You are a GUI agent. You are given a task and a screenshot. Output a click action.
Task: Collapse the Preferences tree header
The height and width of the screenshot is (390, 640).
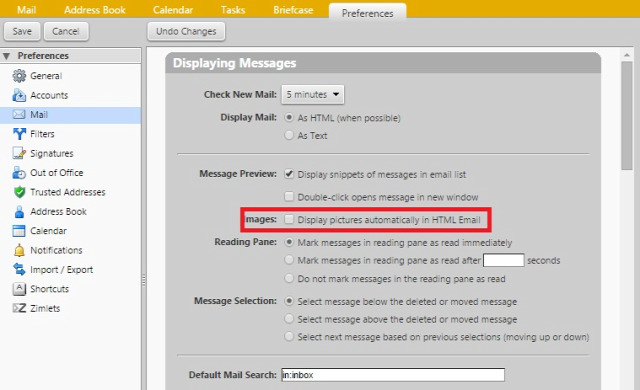[x=6, y=56]
